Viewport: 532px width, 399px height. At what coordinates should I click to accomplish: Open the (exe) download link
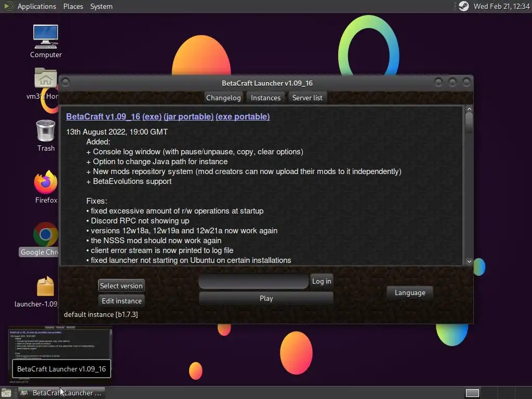point(152,116)
